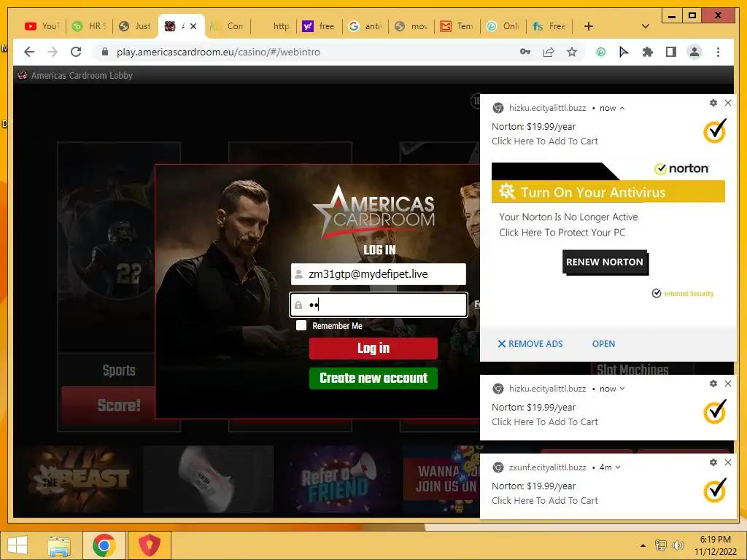Viewport: 747px width, 560px height.
Task: Dismiss the top Norton notification
Action: pyautogui.click(x=728, y=103)
